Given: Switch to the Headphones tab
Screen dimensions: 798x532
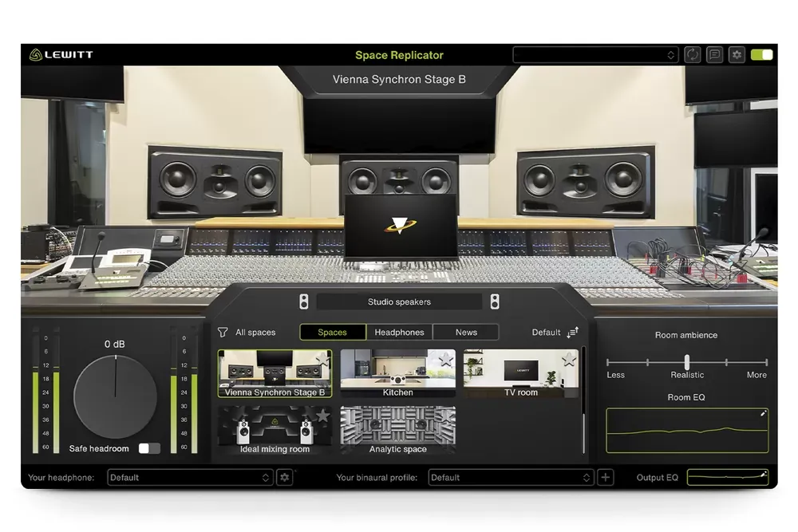Looking at the screenshot, I should pos(399,332).
